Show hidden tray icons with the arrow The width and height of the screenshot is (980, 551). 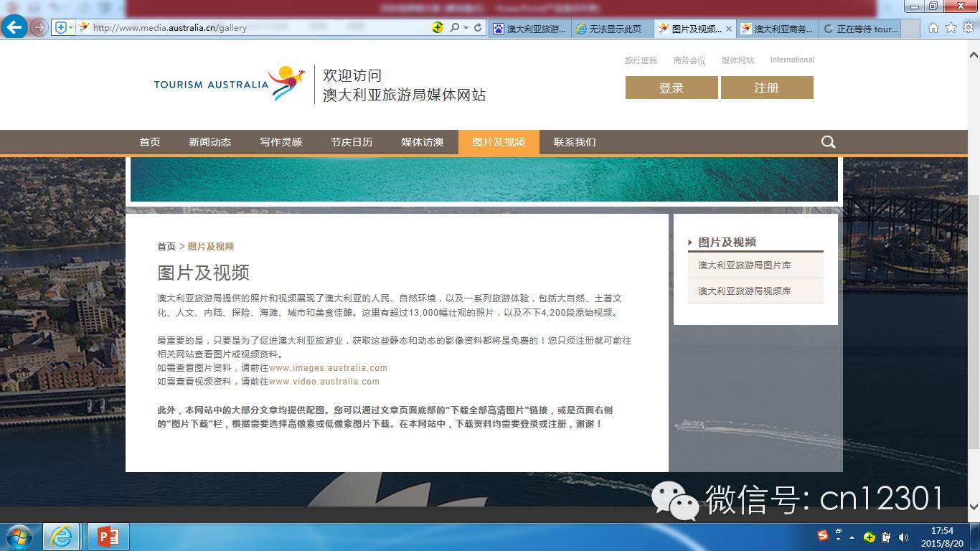(x=852, y=537)
